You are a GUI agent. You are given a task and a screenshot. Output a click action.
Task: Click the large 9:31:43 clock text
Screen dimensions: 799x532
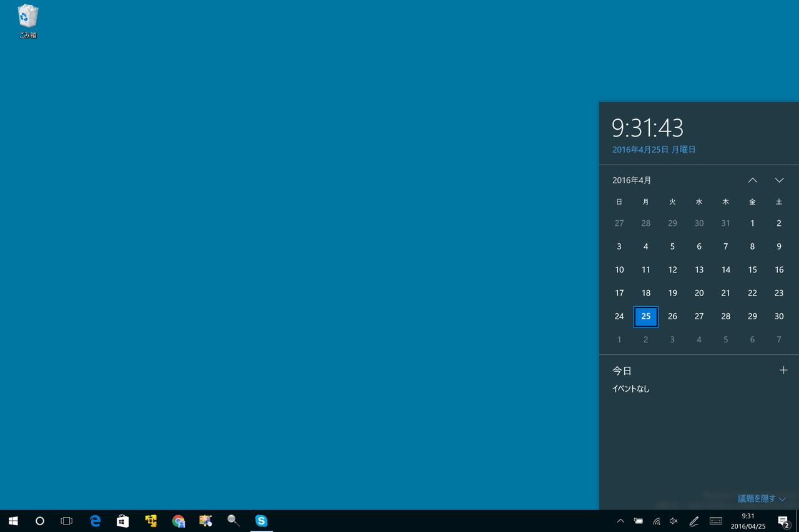pyautogui.click(x=647, y=128)
